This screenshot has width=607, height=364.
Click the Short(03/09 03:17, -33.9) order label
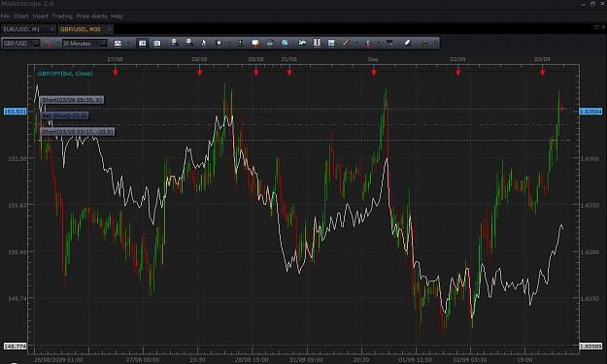click(x=78, y=131)
